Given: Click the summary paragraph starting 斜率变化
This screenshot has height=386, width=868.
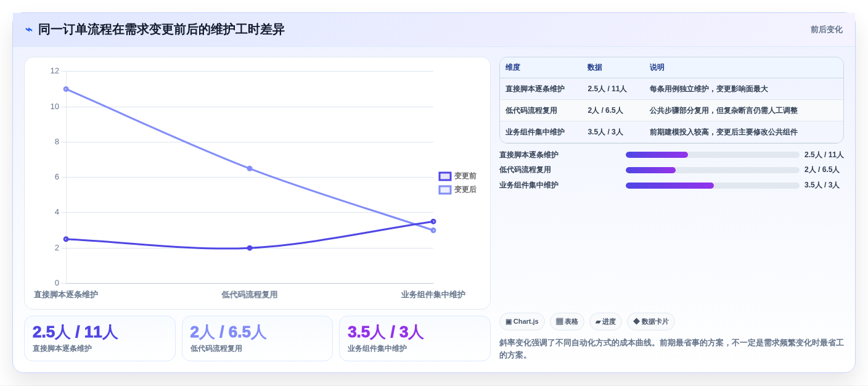Looking at the screenshot, I should click(x=671, y=349).
